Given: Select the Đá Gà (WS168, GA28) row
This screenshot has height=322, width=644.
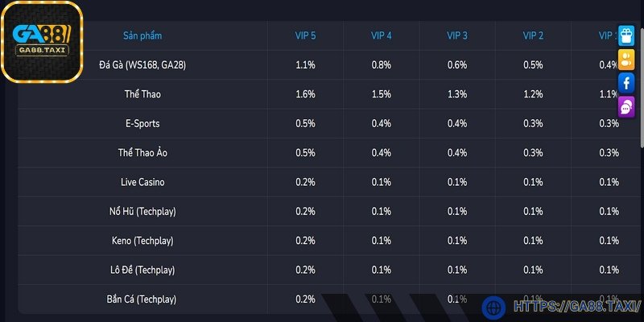Looking at the screenshot, I should pyautogui.click(x=142, y=64).
